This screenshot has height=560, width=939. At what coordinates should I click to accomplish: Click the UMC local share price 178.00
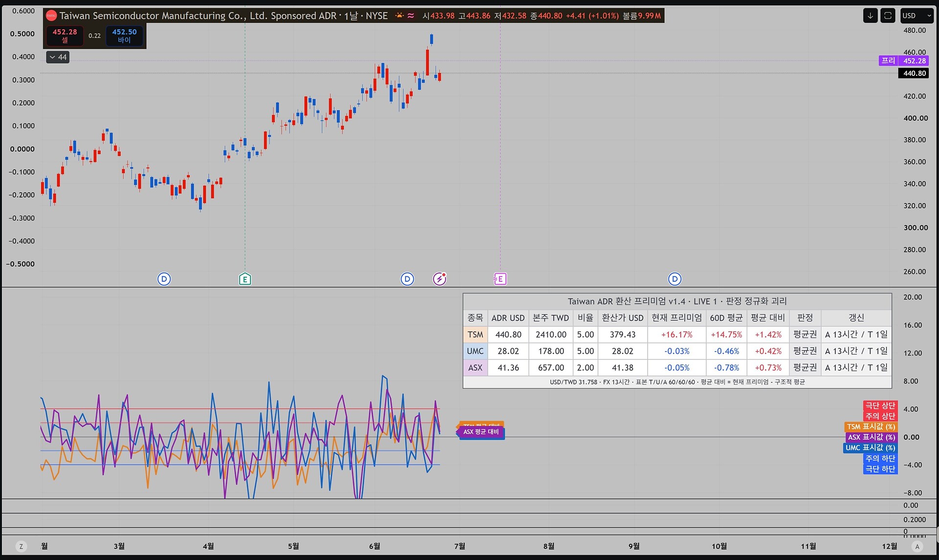point(551,351)
